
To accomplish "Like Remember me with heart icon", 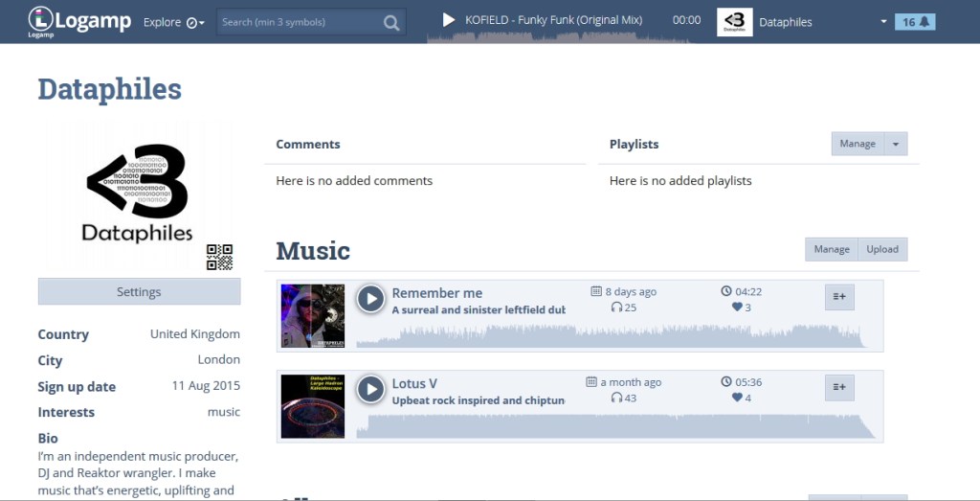I will pos(737,307).
